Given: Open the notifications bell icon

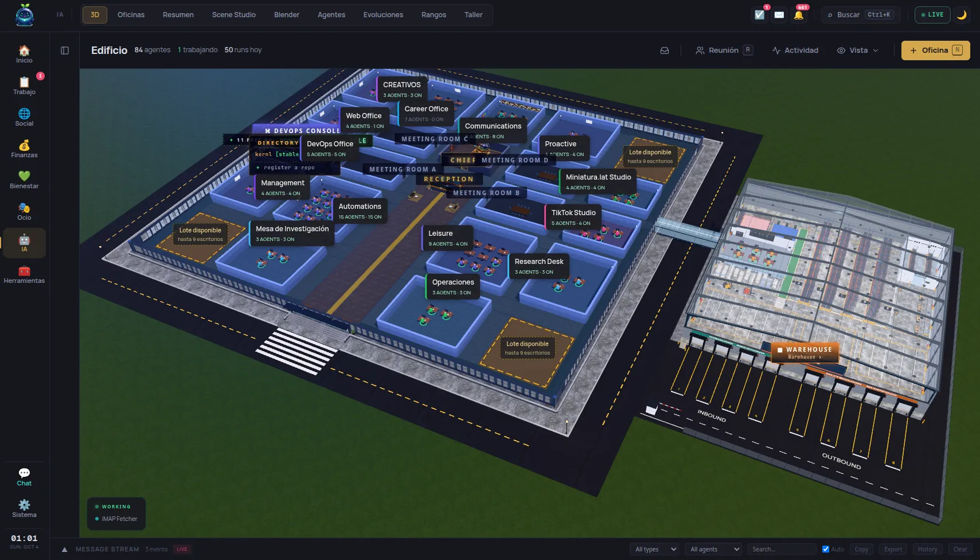Looking at the screenshot, I should [x=799, y=15].
